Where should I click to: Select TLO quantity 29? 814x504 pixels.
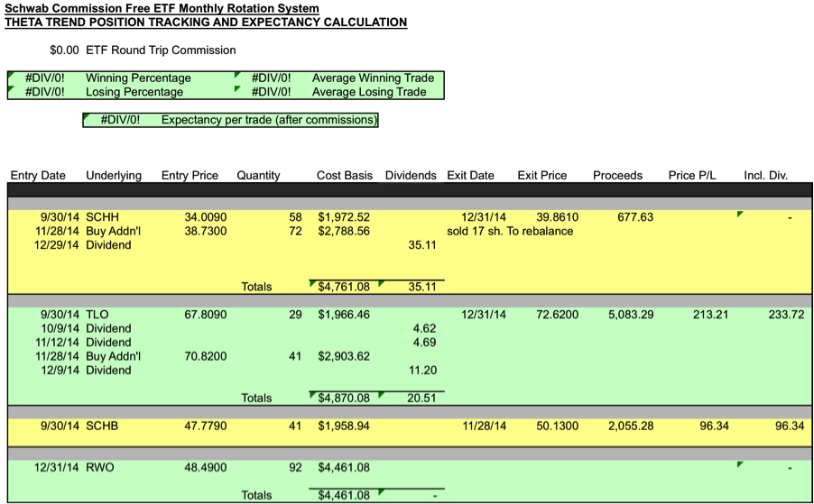[295, 315]
